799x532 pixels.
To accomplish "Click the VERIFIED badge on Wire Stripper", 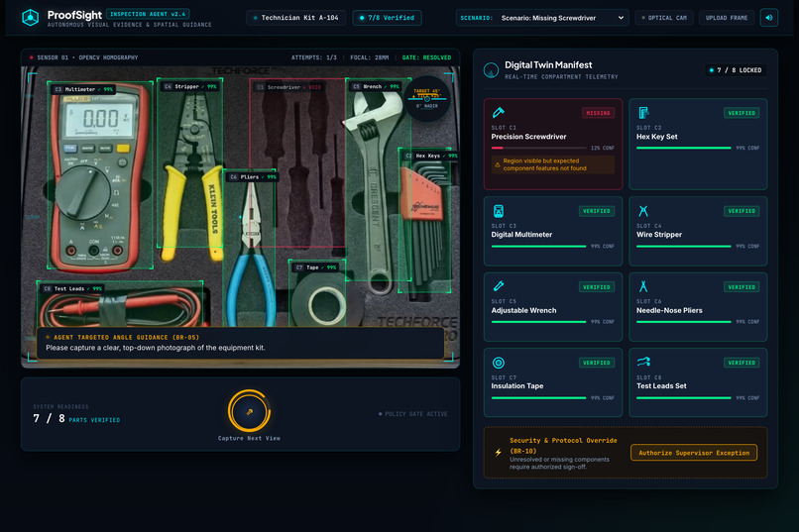I will 742,211.
